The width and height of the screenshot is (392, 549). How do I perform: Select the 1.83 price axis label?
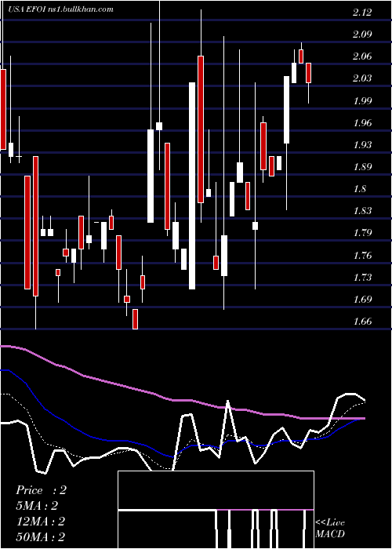(x=362, y=211)
